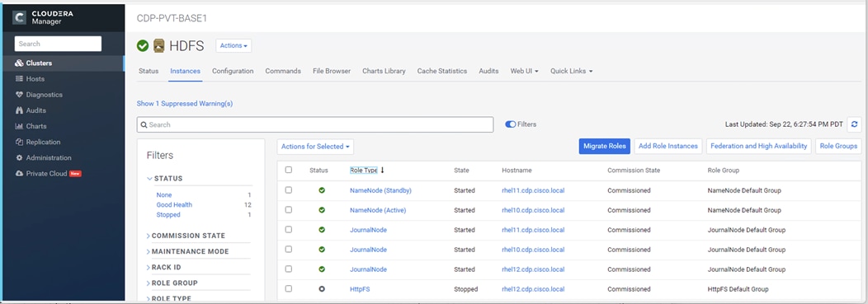Click Federation and High Availability button
Viewport: 868px width, 304px height.
(759, 147)
